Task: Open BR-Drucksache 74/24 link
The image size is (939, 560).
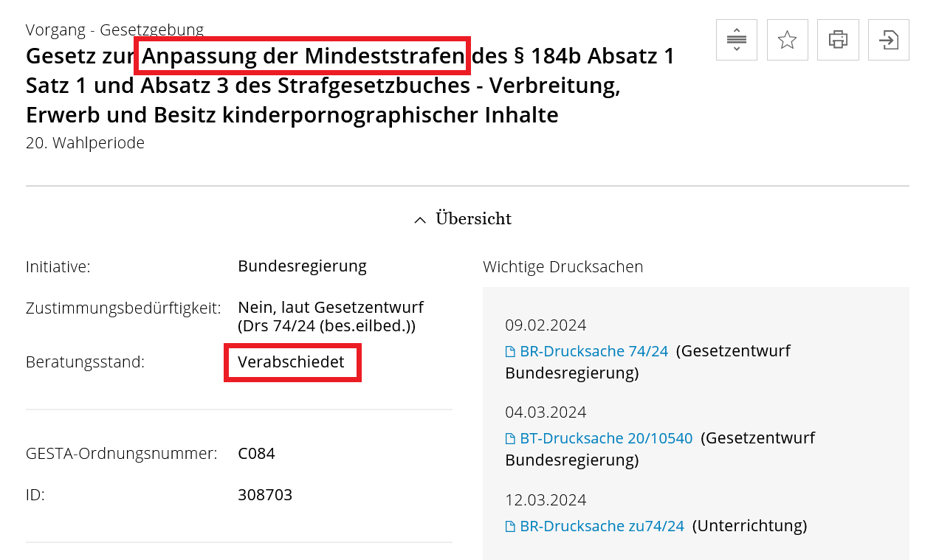Action: click(594, 351)
